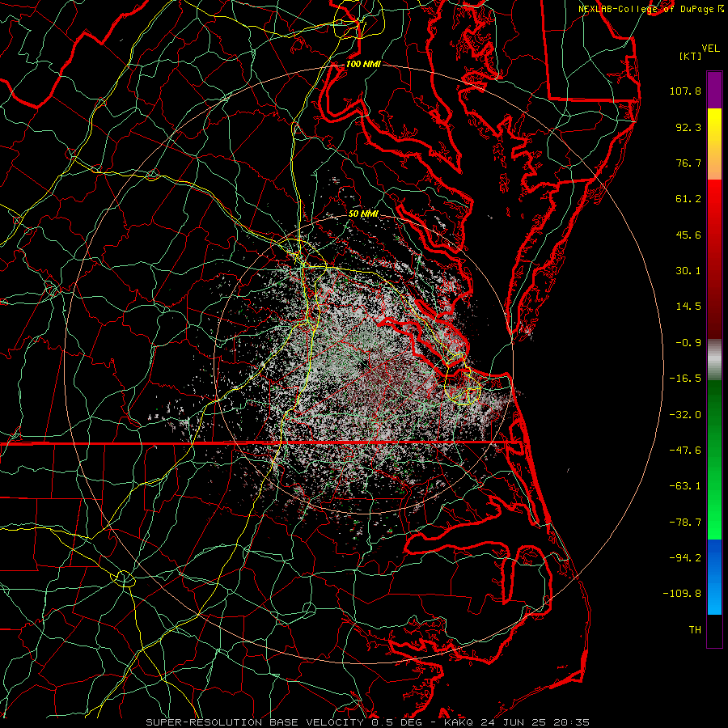The height and width of the screenshot is (728, 728).
Task: Click the 61.2 legend value
Action: point(688,199)
